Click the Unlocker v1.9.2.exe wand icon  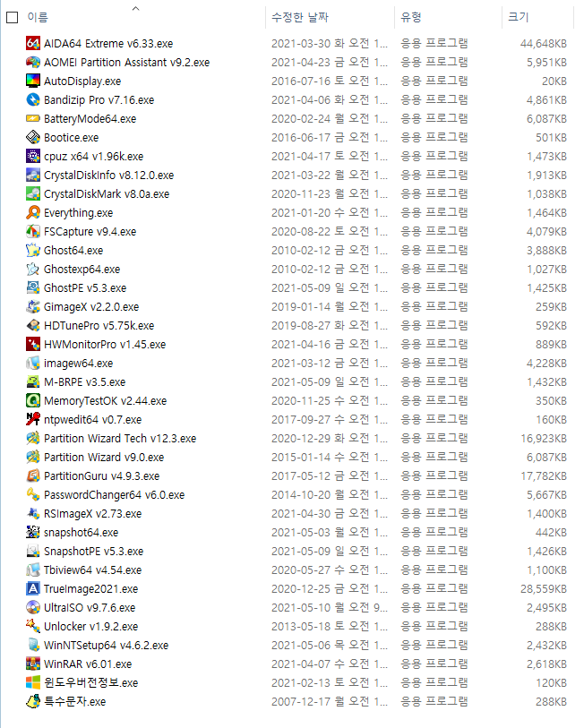[x=33, y=626]
